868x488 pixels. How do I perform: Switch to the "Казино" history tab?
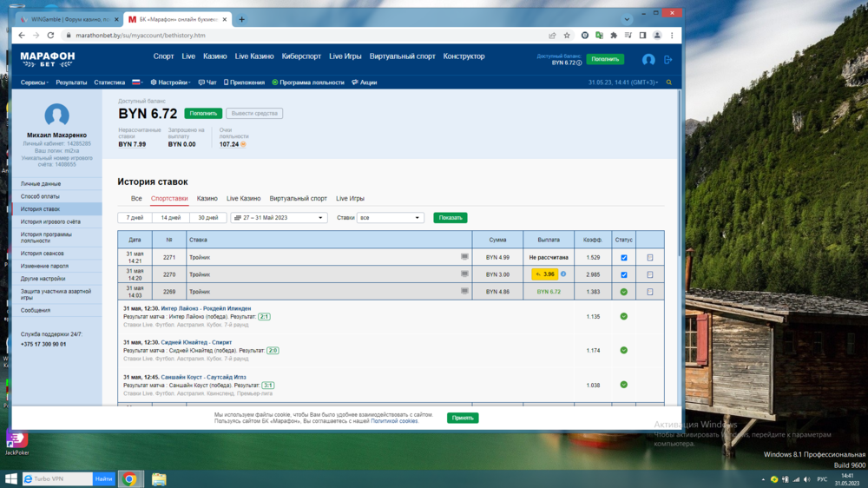pos(207,199)
